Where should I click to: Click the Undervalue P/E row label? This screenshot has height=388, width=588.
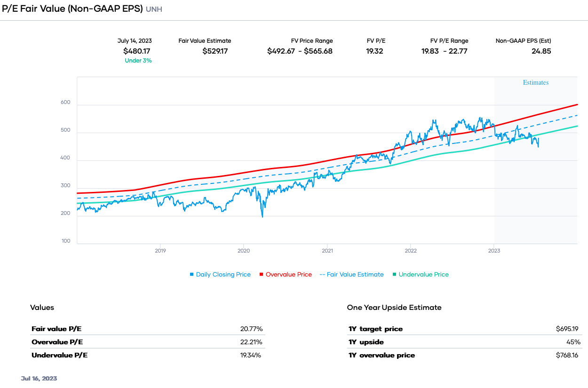pos(60,355)
